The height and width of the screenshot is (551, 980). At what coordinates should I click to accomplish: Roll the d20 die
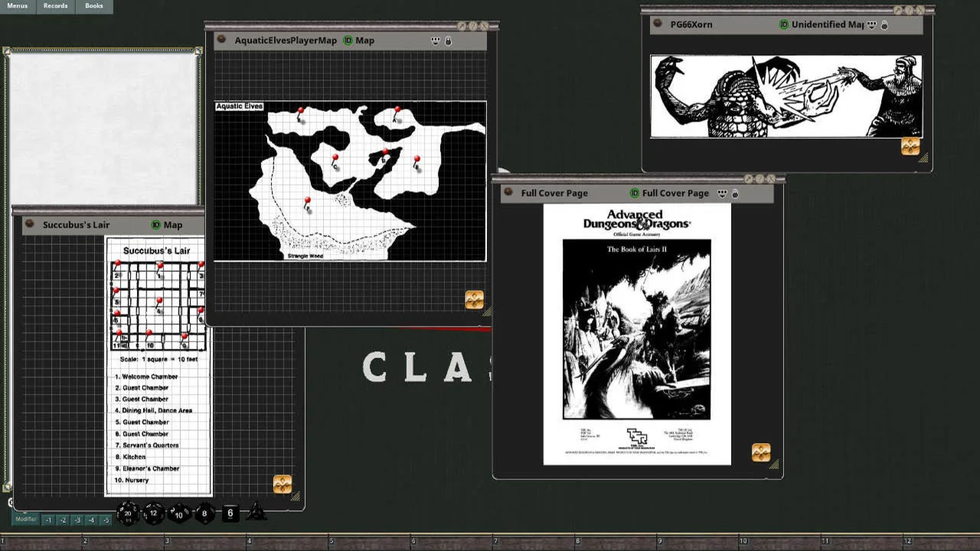coord(128,514)
